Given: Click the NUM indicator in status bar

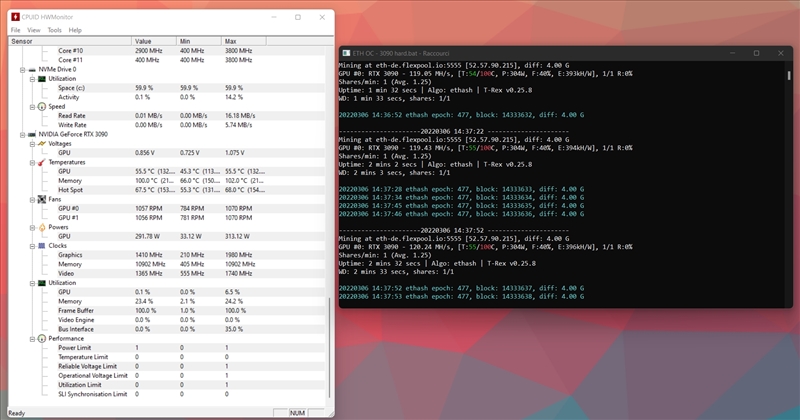Looking at the screenshot, I should coord(297,413).
